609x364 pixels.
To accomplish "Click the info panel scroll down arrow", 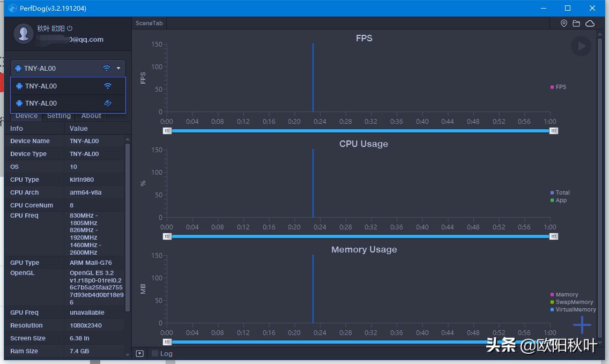I will tap(128, 355).
